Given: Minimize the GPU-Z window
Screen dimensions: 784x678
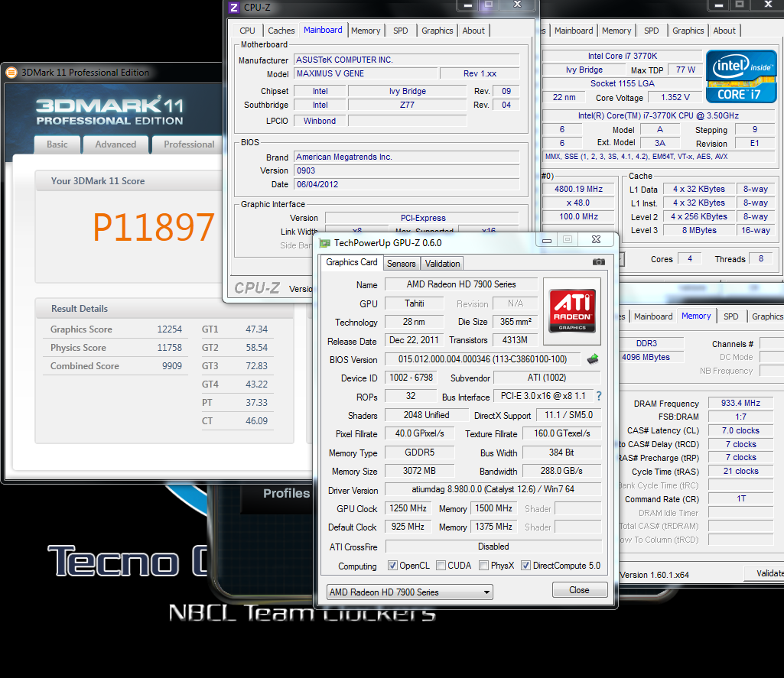Looking at the screenshot, I should (x=547, y=240).
